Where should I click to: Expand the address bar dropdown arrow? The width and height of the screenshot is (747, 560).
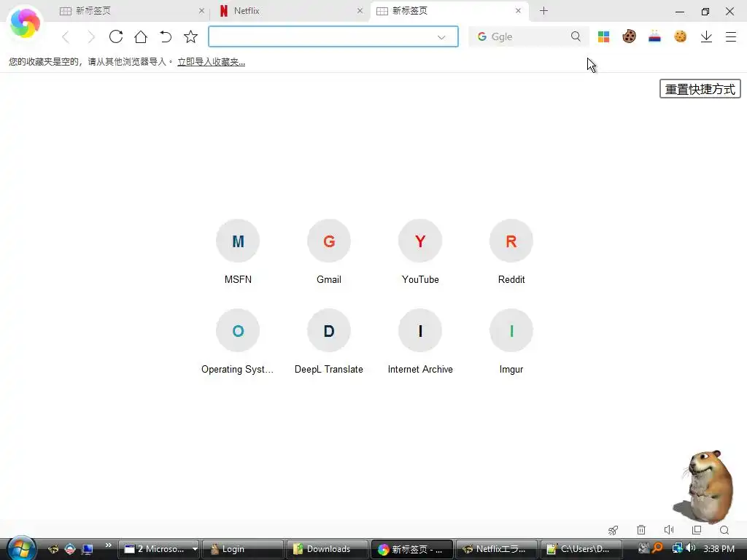pyautogui.click(x=441, y=37)
